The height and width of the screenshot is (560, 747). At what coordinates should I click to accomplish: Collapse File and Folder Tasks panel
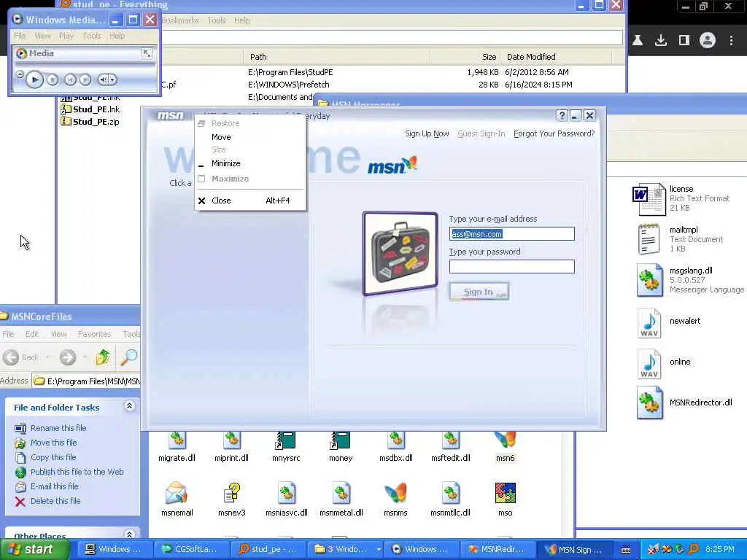[x=129, y=406]
